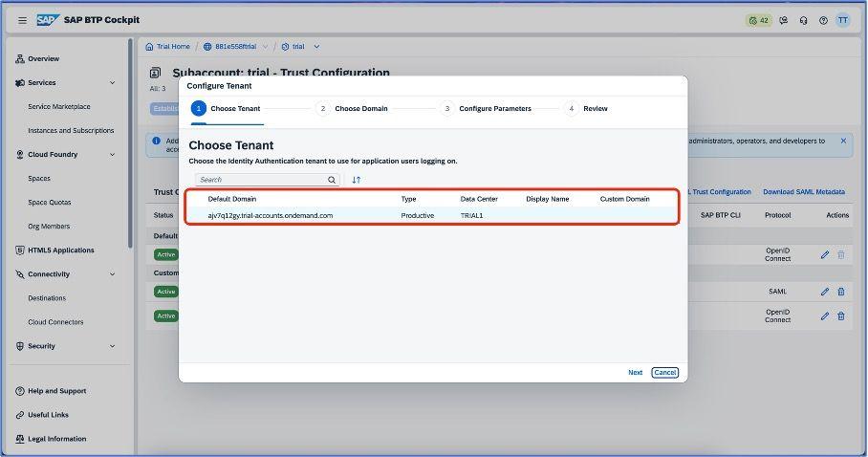The image size is (868, 457).
Task: Click the Useful Links chain icon
Action: [20, 415]
